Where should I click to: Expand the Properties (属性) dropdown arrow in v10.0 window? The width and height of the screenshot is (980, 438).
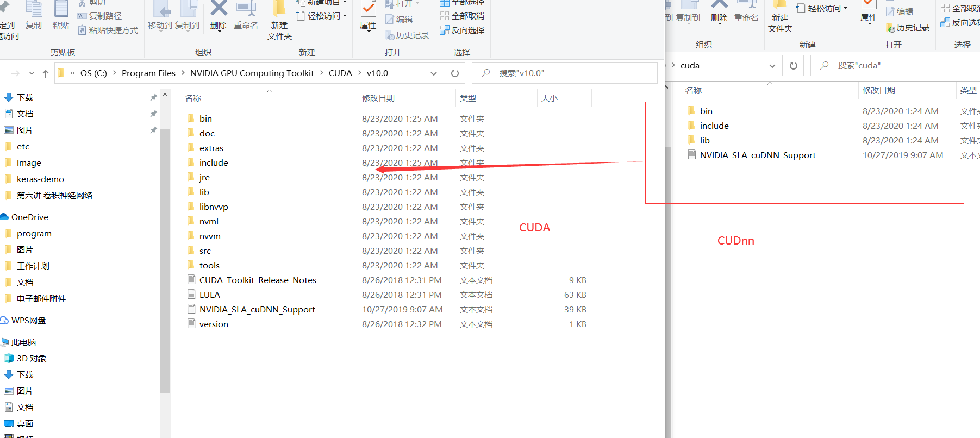tap(368, 31)
